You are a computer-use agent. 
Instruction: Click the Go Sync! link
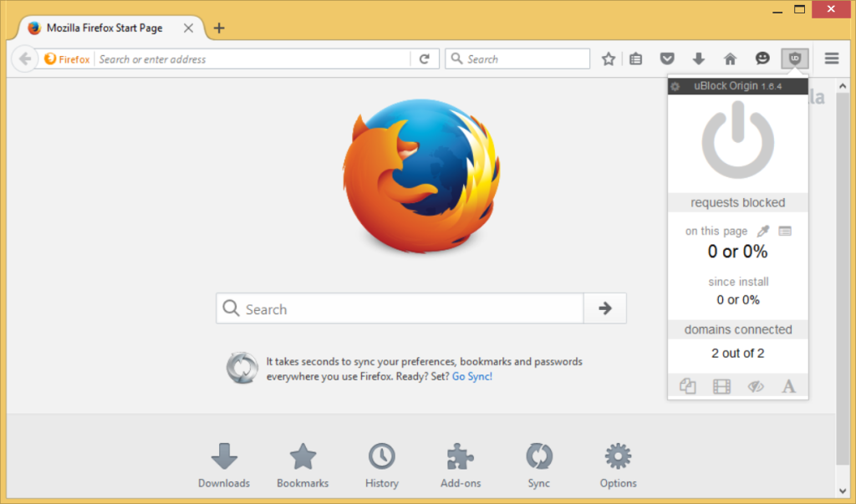[x=471, y=377]
